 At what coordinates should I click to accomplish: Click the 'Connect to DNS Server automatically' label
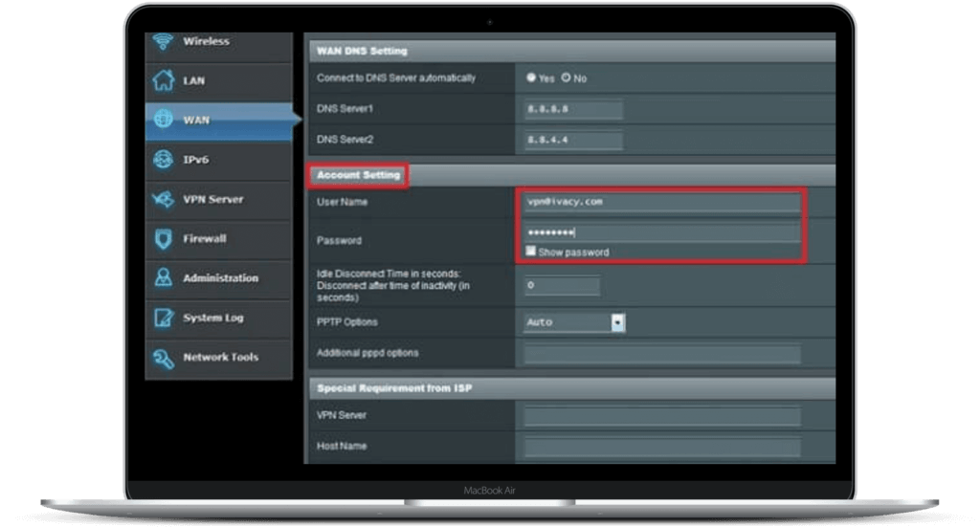click(396, 78)
